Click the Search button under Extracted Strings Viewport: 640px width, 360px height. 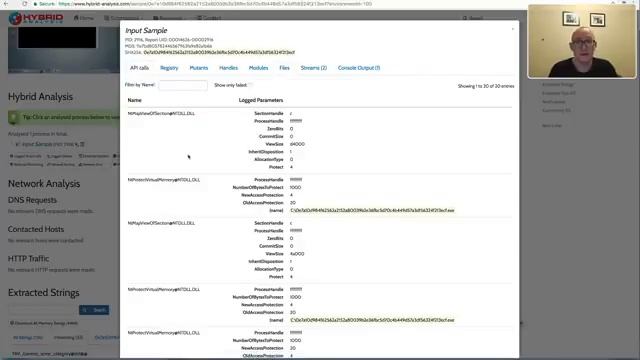point(94,310)
